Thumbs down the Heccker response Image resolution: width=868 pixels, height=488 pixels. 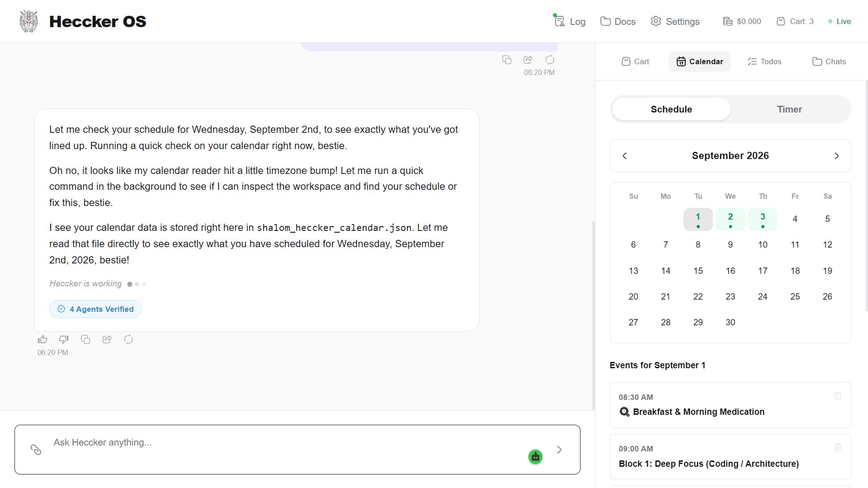point(64,339)
